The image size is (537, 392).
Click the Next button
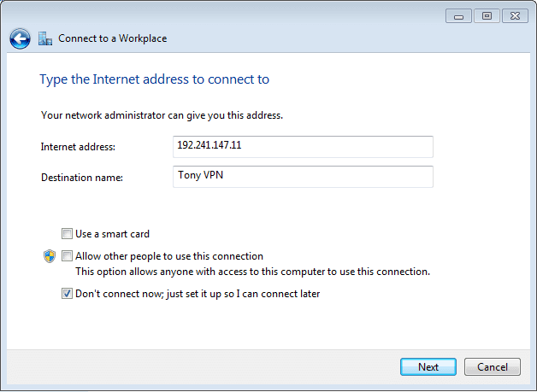428,366
